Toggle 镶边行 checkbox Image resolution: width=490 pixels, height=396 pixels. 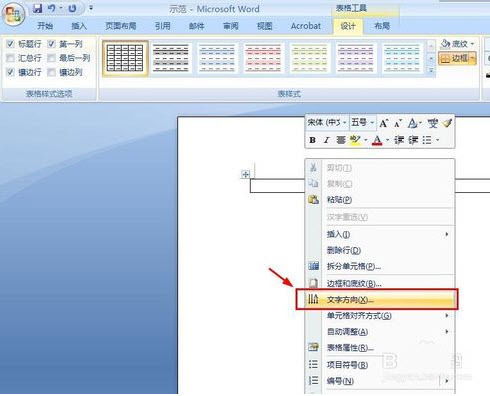[x=11, y=72]
